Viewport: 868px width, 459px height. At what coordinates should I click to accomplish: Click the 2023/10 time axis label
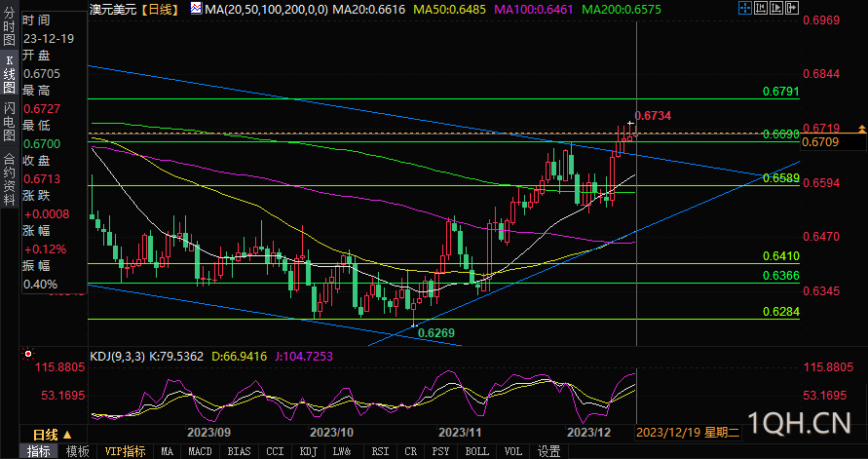[x=331, y=432]
